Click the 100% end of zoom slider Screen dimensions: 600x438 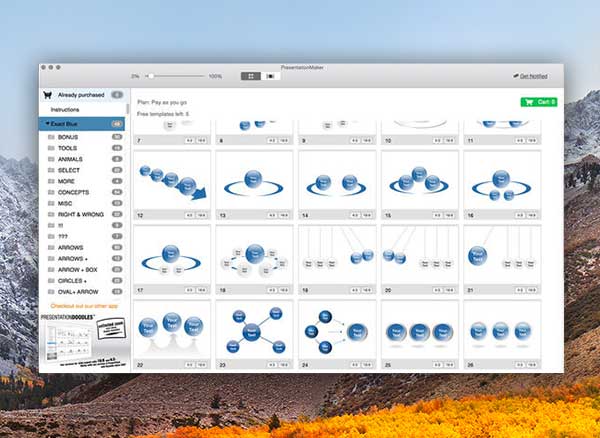[x=215, y=77]
